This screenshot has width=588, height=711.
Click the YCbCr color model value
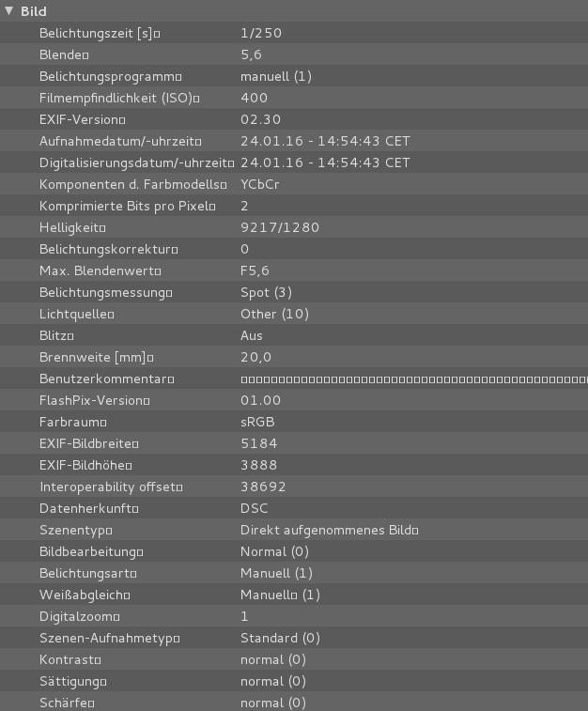[260, 184]
